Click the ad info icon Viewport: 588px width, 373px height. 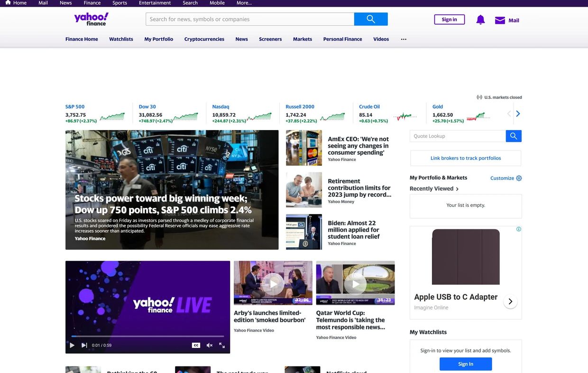[519, 229]
